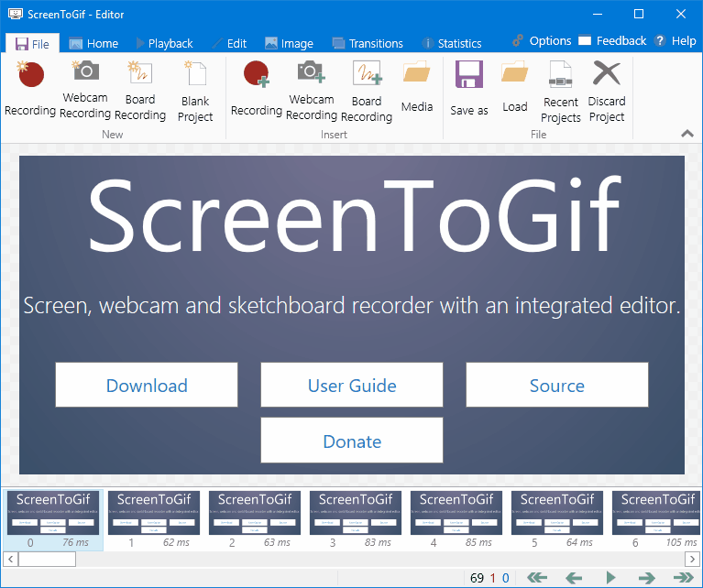This screenshot has height=588, width=703.
Task: Select frame 3 thumbnail at 83 ms
Action: pyautogui.click(x=356, y=520)
